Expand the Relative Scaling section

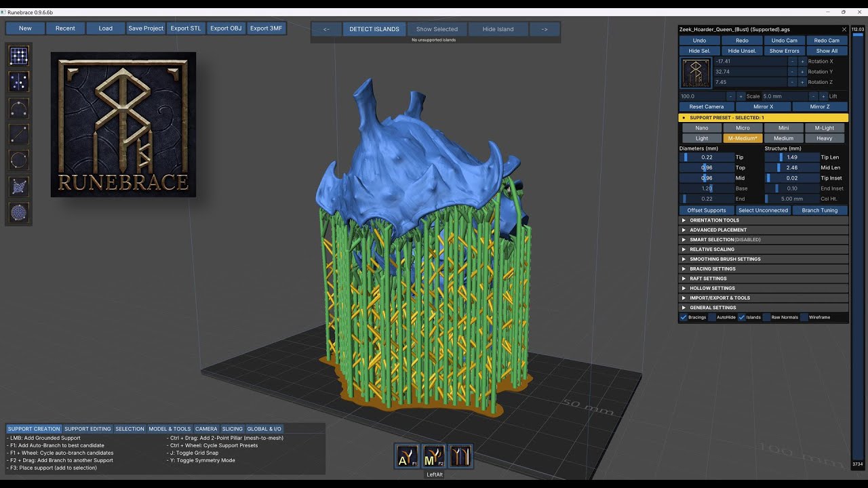pos(764,249)
